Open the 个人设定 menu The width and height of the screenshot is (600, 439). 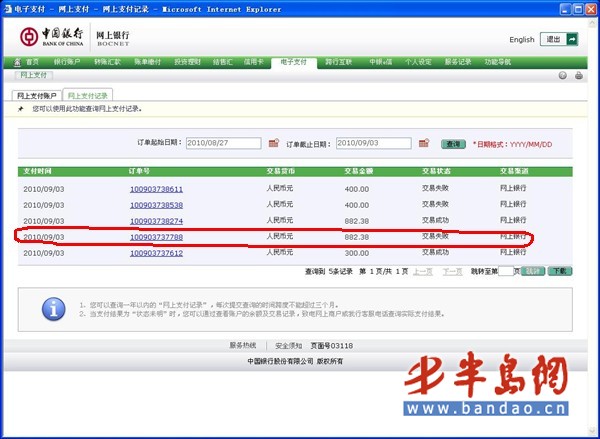pyautogui.click(x=418, y=62)
